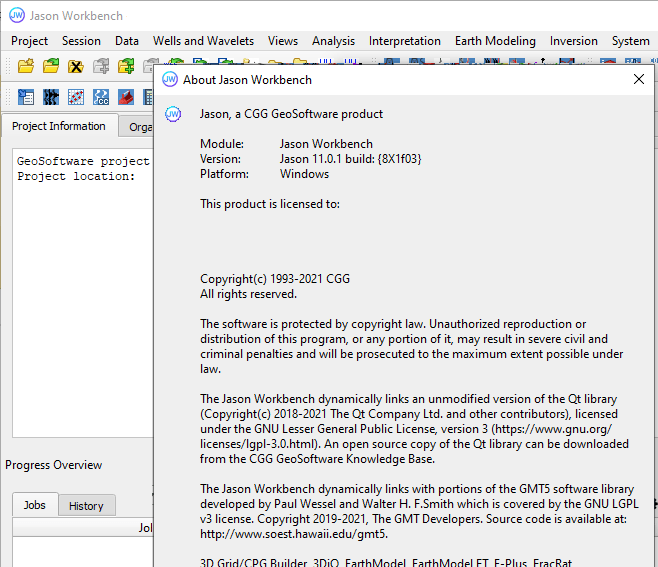Click the New Project folder icon with star
658x567 pixels.
point(26,66)
